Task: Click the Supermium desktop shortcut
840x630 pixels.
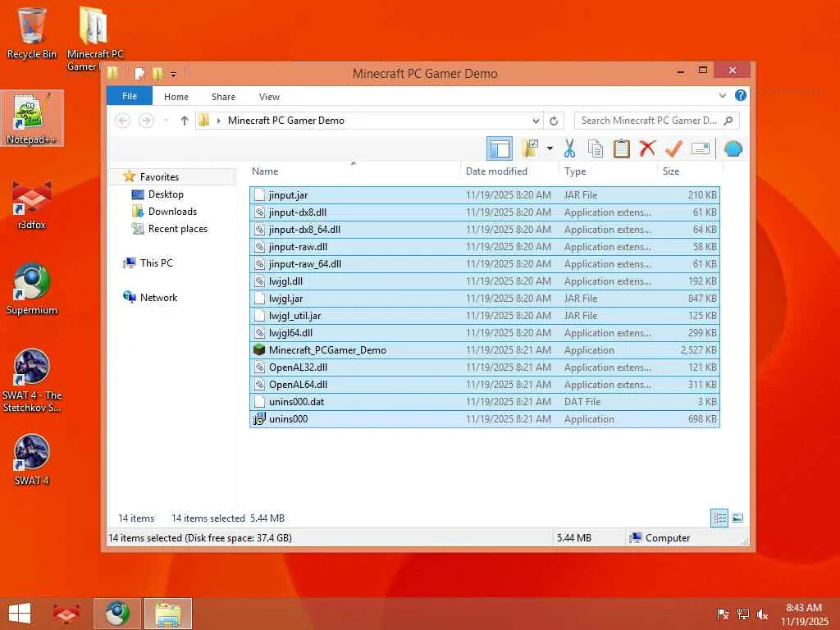Action: (32, 290)
